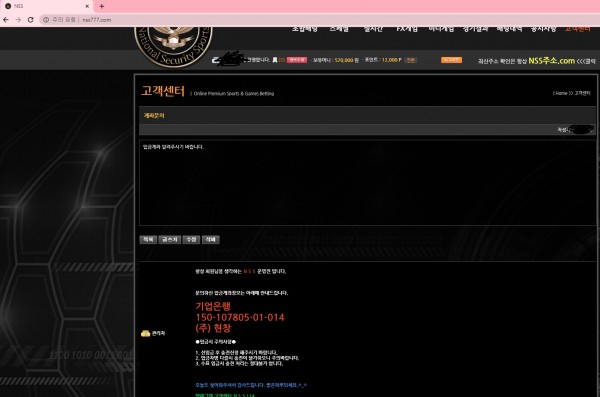Click the gold administrator icon beside 관리자
This screenshot has height=397, width=600.
pos(145,333)
